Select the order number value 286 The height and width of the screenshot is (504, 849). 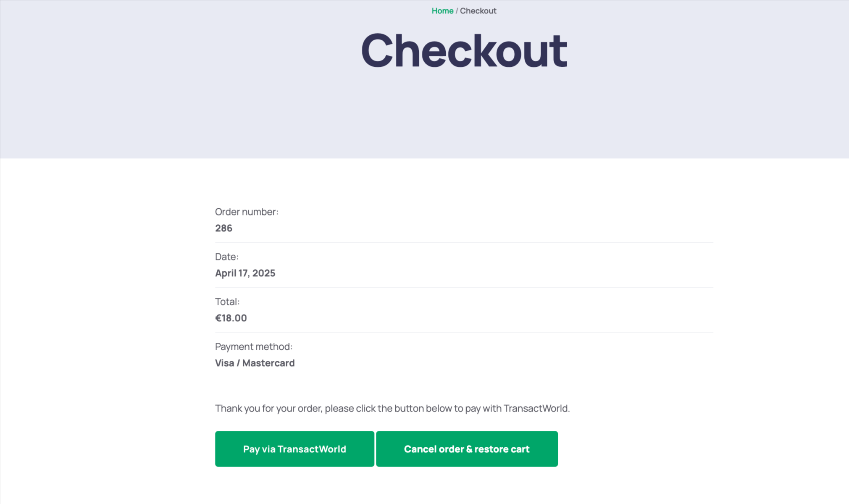(223, 228)
